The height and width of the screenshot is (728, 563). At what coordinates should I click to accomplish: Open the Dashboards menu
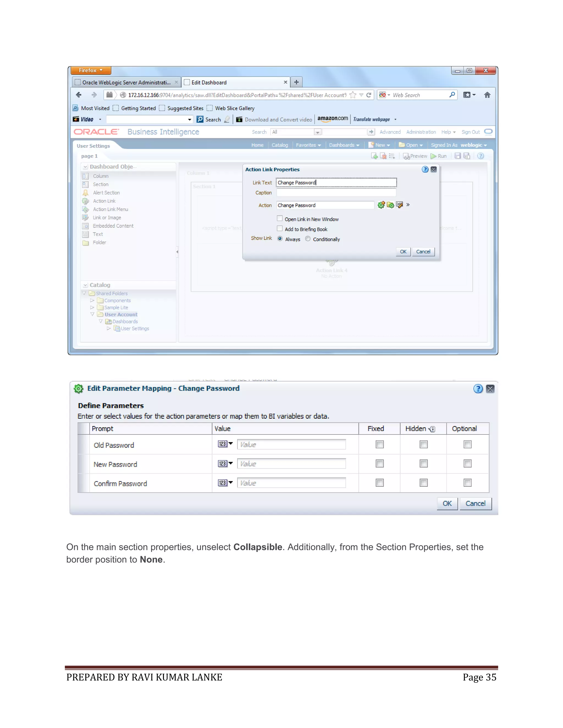coord(344,145)
